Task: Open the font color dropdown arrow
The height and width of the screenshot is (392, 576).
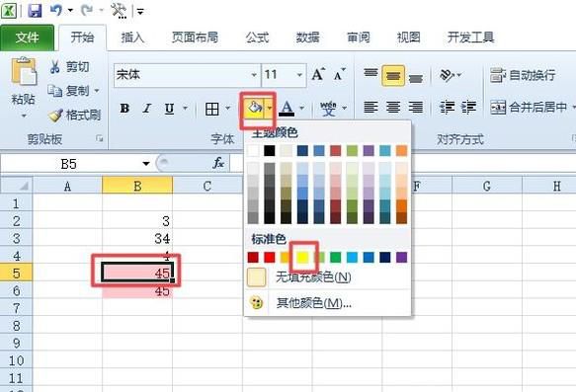Action: [x=301, y=109]
